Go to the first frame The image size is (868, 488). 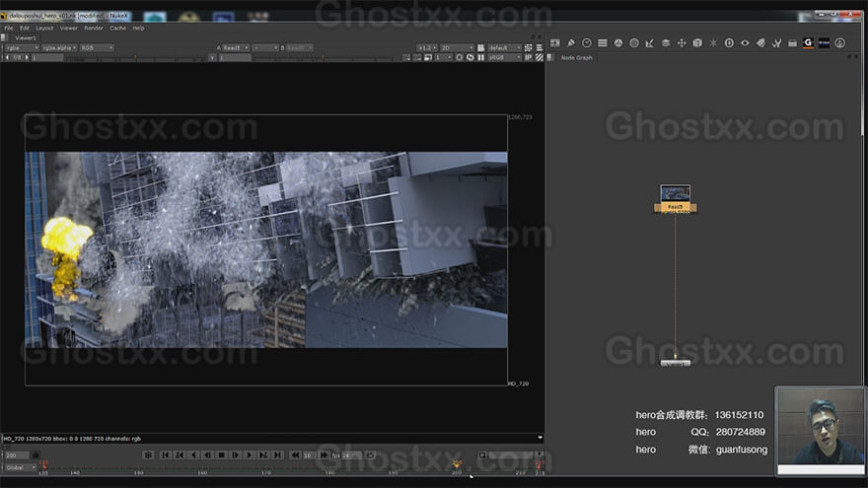165,454
